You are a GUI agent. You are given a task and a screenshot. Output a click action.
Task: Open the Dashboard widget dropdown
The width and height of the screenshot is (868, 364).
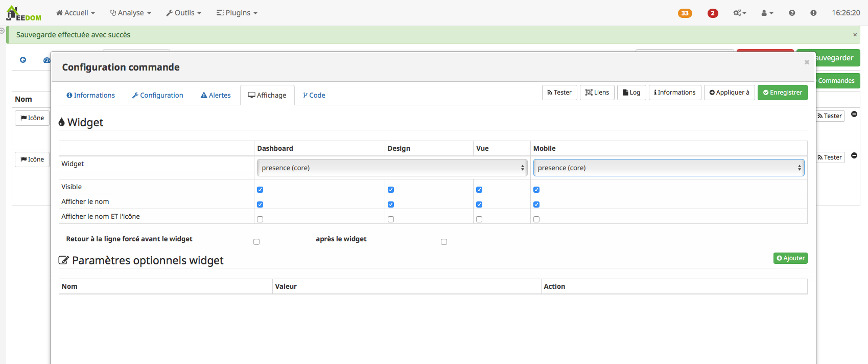tap(391, 168)
